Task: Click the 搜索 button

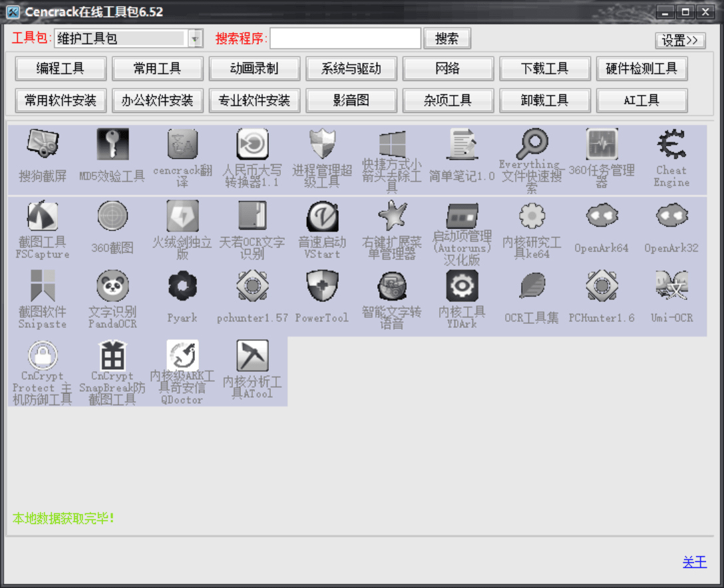Action: point(447,39)
